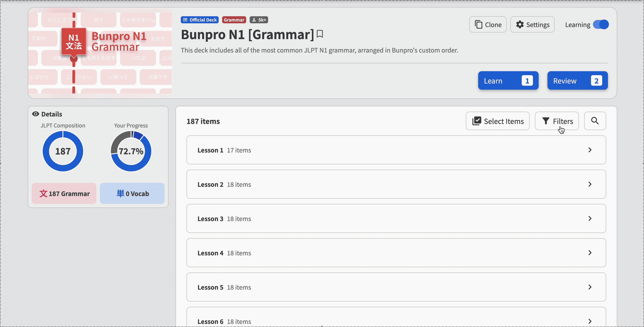This screenshot has height=327, width=644.
Task: Click the 72.7% progress donut chart
Action: 131,151
